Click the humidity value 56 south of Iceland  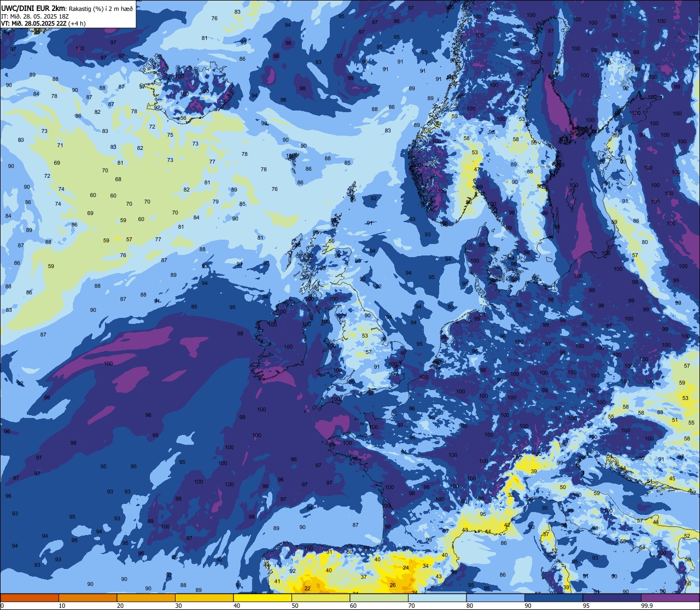point(183,118)
